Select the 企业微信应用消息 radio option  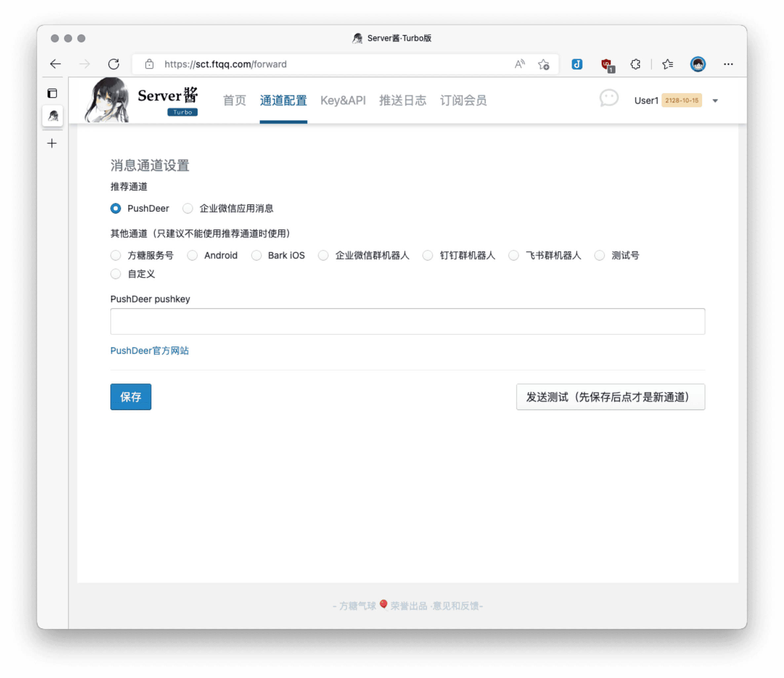click(188, 209)
